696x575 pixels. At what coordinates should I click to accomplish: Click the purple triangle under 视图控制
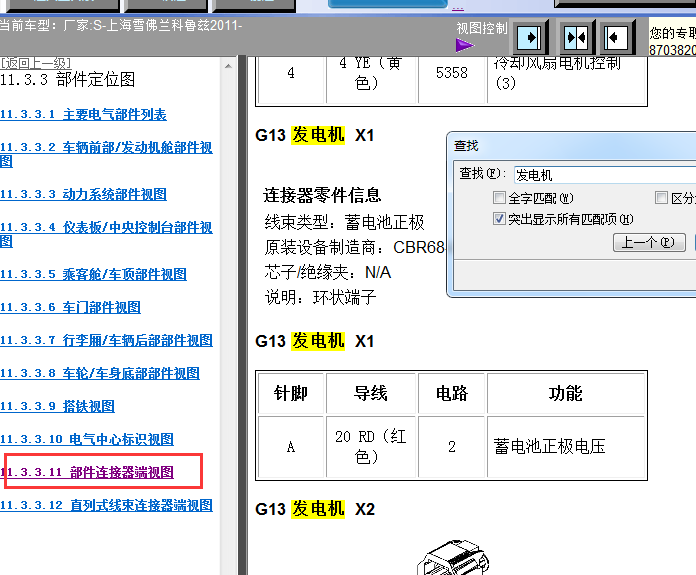pos(464,45)
